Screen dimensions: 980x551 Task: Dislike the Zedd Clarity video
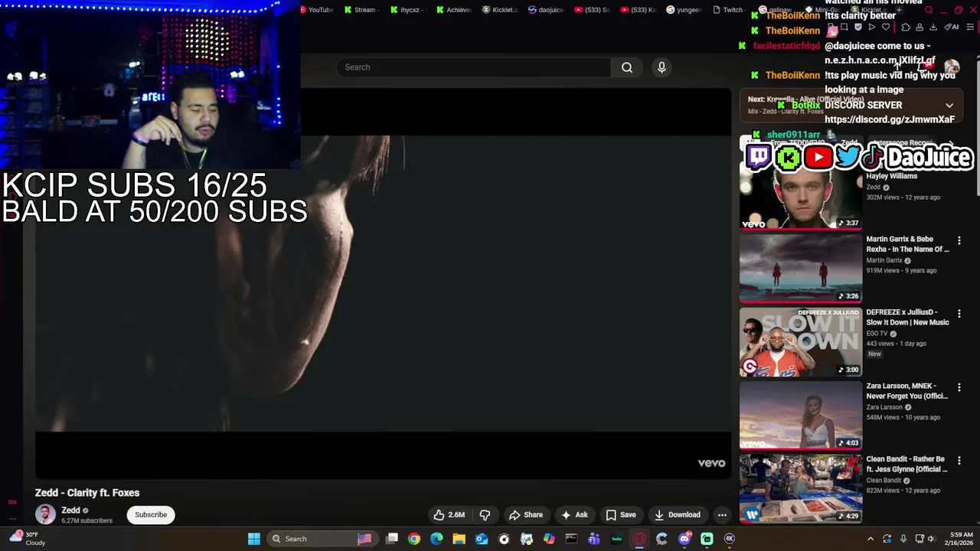click(485, 515)
